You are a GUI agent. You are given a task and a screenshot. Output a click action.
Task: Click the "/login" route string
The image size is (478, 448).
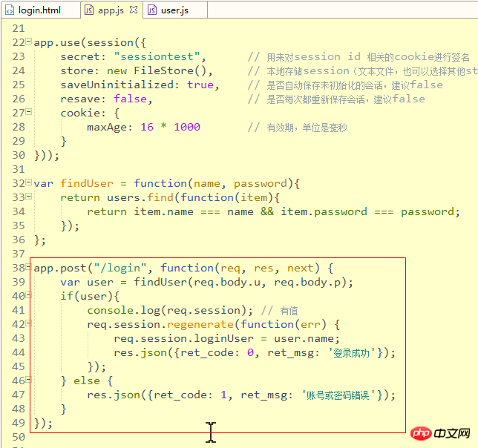point(120,268)
